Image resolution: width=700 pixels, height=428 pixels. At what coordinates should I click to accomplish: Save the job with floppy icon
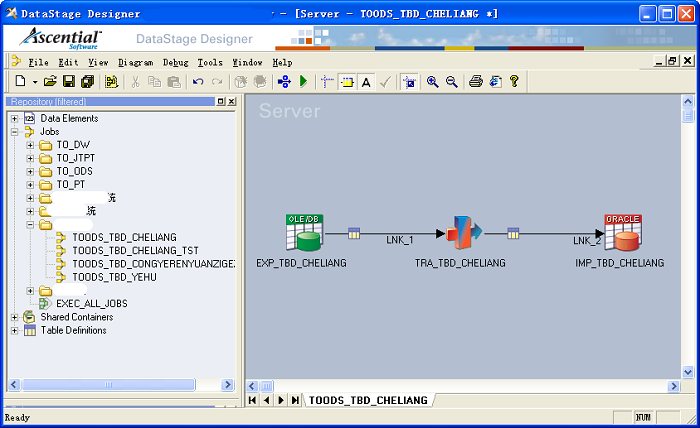pyautogui.click(x=69, y=81)
